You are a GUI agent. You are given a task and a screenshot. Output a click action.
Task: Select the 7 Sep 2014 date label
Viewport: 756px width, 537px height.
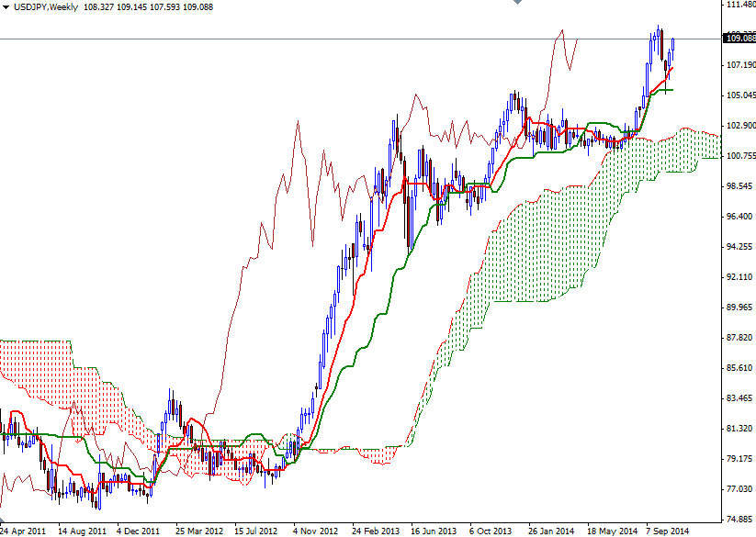[x=666, y=529]
